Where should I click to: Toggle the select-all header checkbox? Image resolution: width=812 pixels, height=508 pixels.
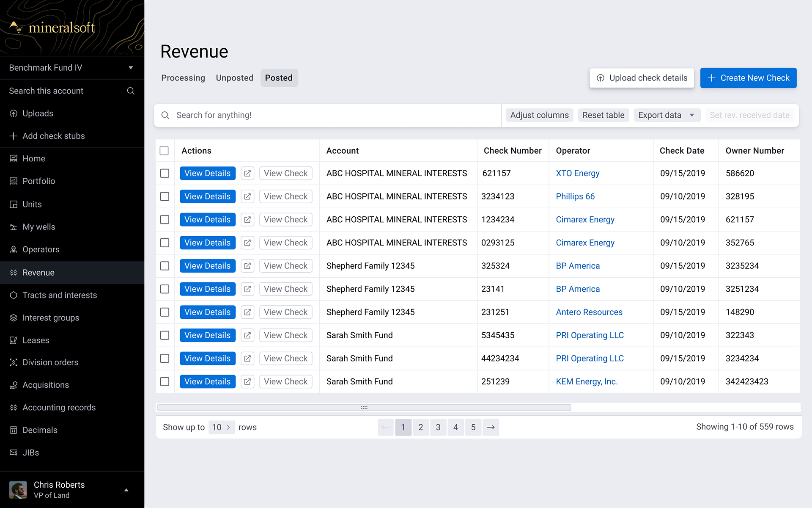point(164,151)
